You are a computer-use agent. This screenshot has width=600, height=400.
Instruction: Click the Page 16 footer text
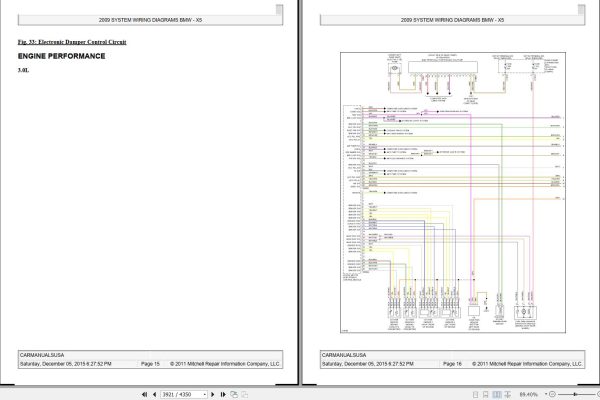click(x=452, y=364)
